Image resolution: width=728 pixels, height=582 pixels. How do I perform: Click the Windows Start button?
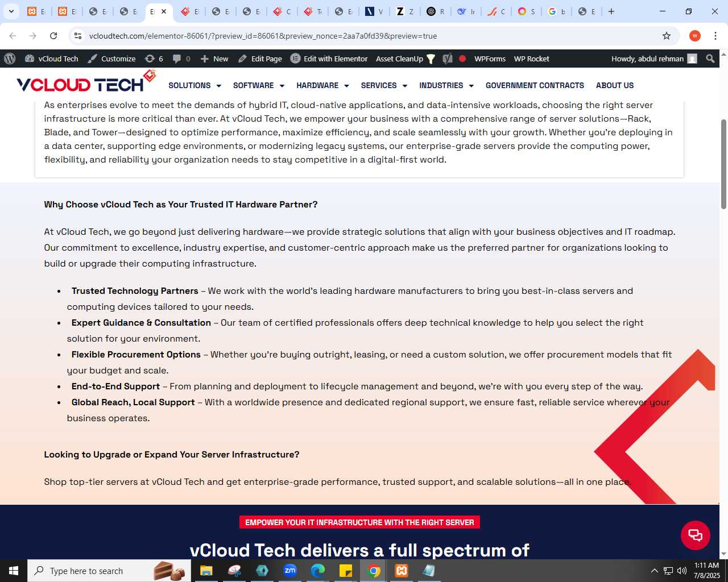tap(14, 571)
